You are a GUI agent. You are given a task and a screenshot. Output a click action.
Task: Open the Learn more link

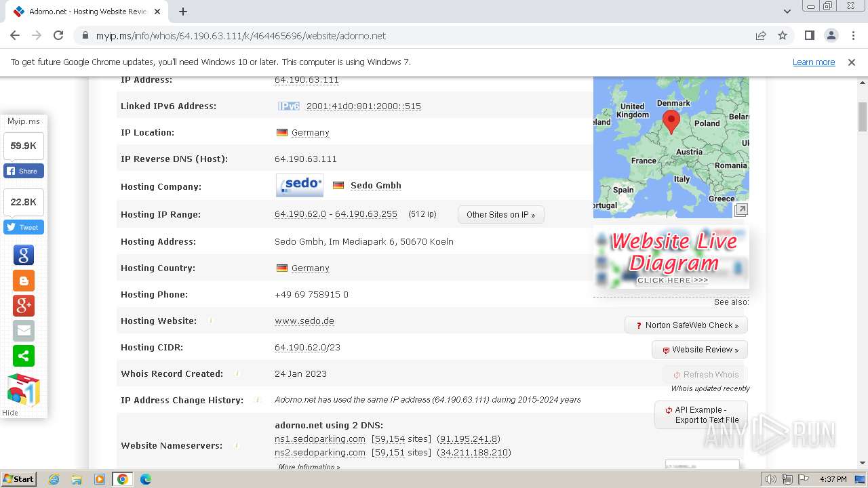coord(814,62)
